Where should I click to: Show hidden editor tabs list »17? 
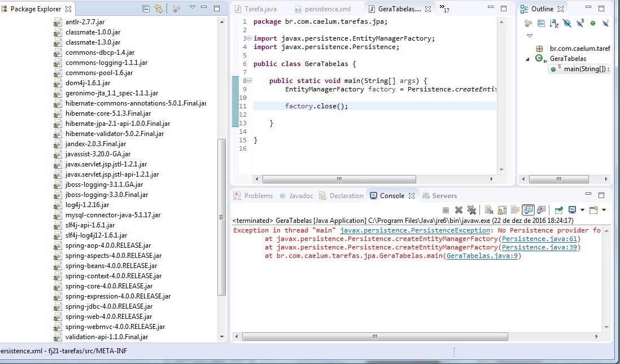pos(444,8)
